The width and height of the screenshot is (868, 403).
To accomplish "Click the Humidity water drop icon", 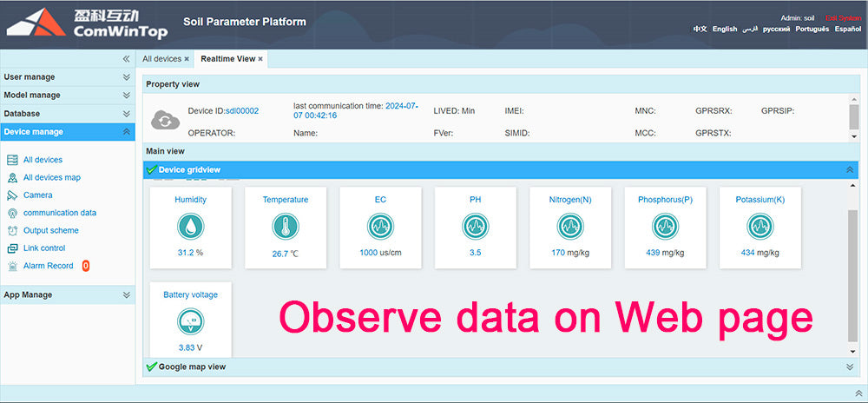I will click(x=190, y=227).
